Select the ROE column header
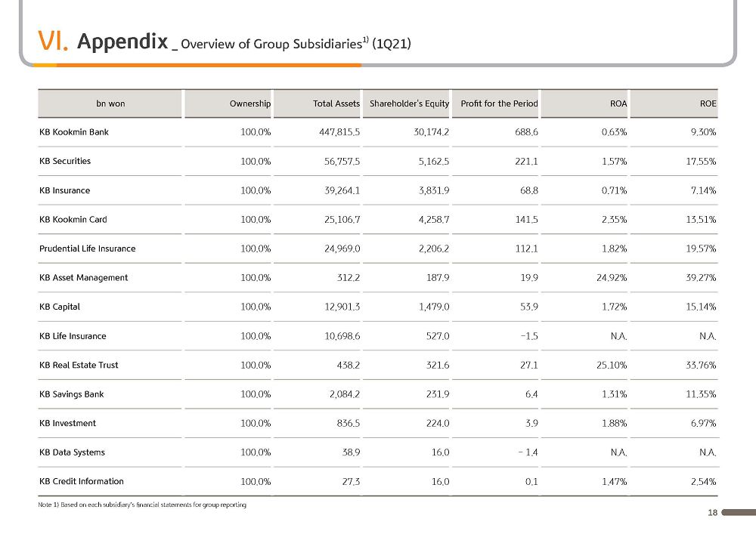 pos(708,103)
